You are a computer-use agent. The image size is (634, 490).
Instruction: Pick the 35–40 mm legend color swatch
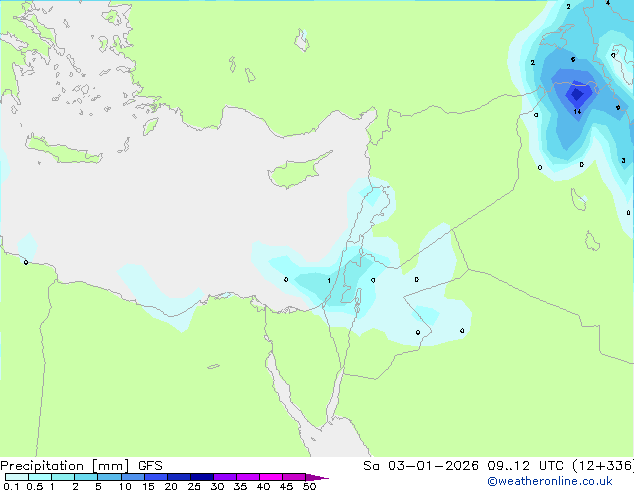point(247,477)
